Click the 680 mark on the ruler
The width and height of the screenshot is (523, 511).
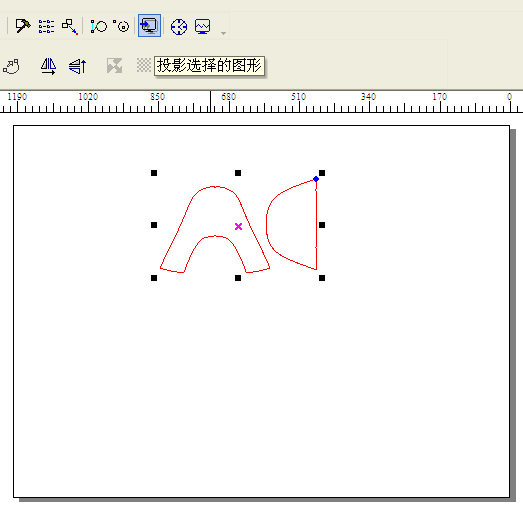pyautogui.click(x=228, y=97)
